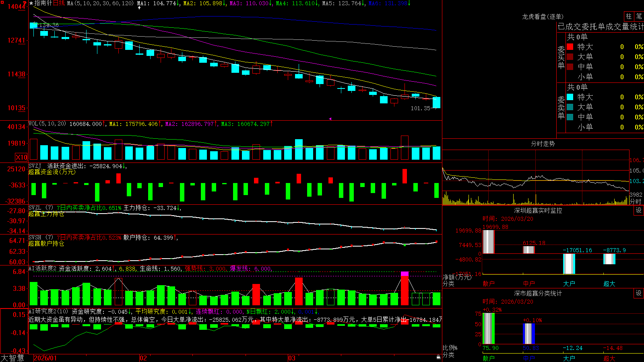Click the magenta bar in AI活跃度2 chart
This screenshot has width=644, height=362.
pyautogui.click(x=405, y=274)
